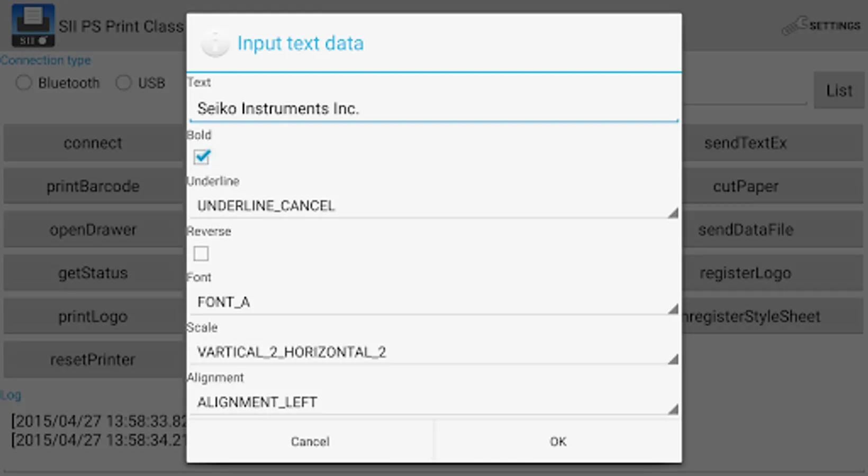The image size is (868, 476).
Task: Select the USB connection radio button
Action: tap(124, 83)
